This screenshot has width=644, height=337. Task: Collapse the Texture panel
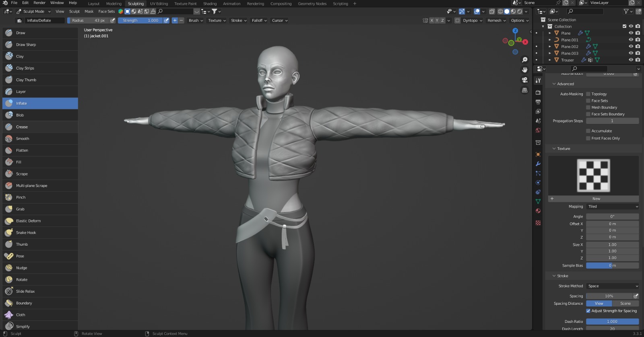(554, 149)
